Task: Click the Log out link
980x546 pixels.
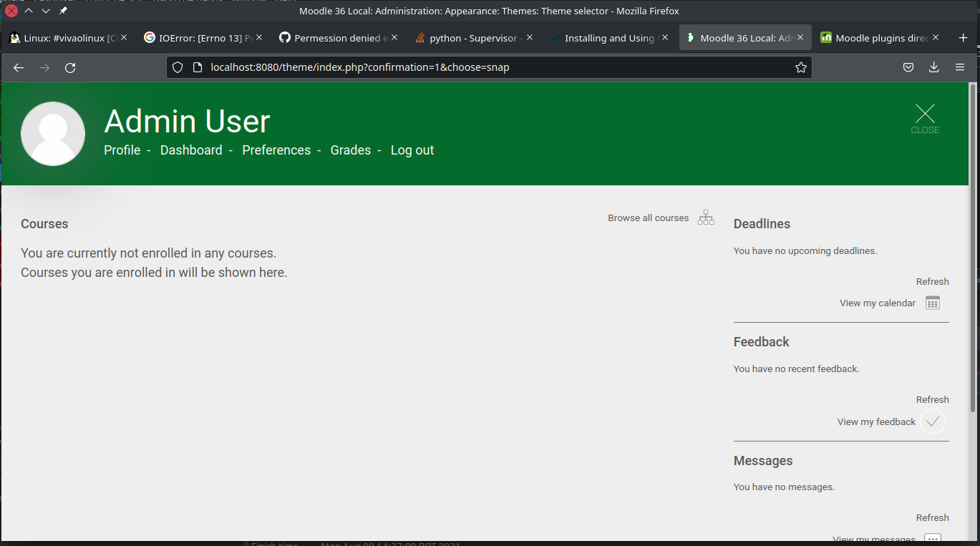Action: [x=412, y=150]
